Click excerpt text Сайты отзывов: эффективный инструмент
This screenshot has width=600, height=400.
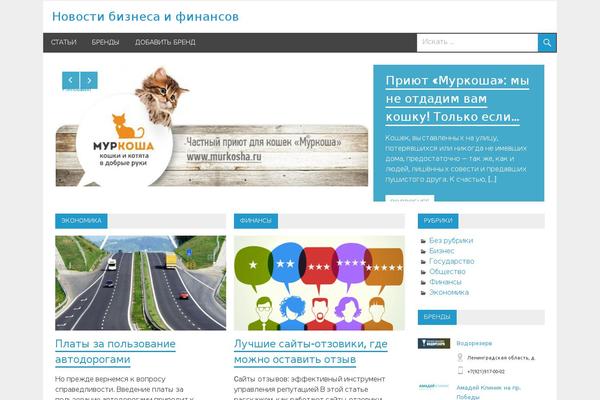pyautogui.click(x=310, y=389)
